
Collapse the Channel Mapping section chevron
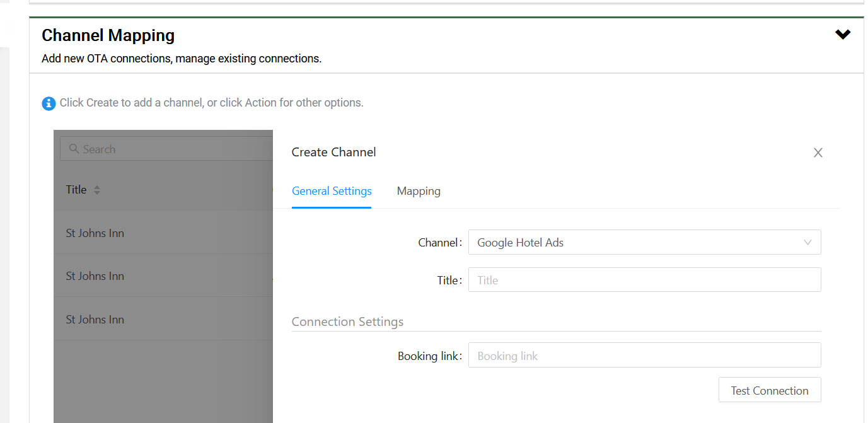[843, 35]
